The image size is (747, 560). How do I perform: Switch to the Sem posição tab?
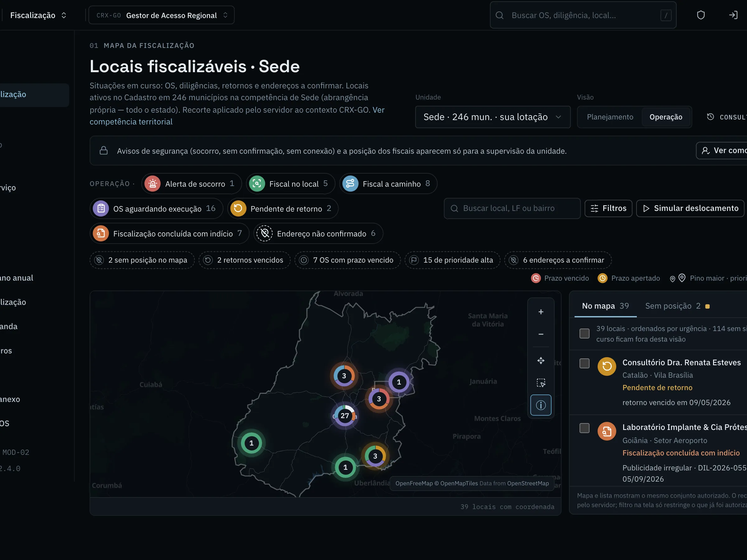(677, 306)
